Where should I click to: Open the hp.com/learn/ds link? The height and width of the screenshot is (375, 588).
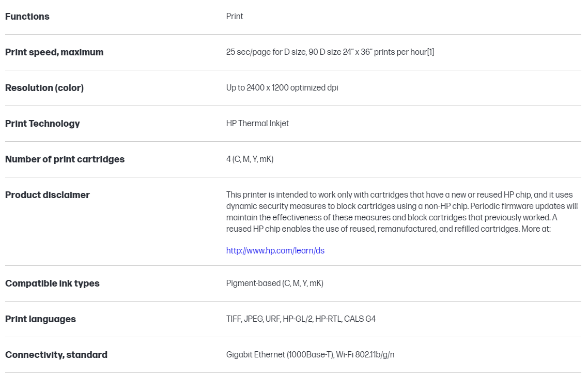click(275, 251)
